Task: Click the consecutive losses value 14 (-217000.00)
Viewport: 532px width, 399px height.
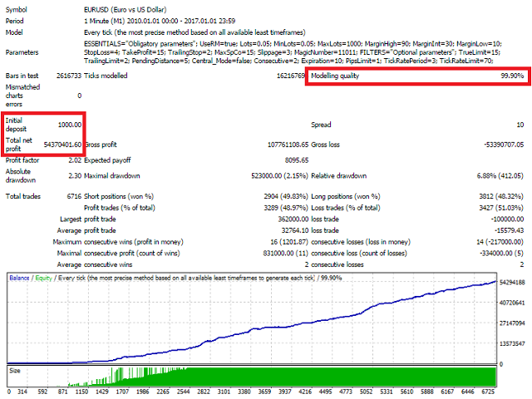Action: (x=500, y=242)
